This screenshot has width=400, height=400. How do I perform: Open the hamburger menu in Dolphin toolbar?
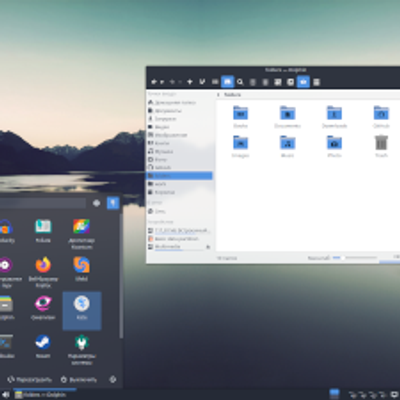click(x=316, y=82)
